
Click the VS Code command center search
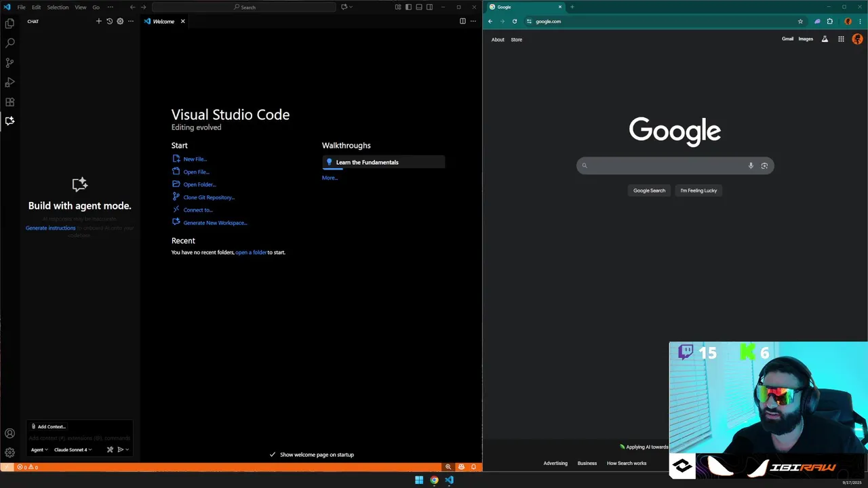click(x=244, y=7)
